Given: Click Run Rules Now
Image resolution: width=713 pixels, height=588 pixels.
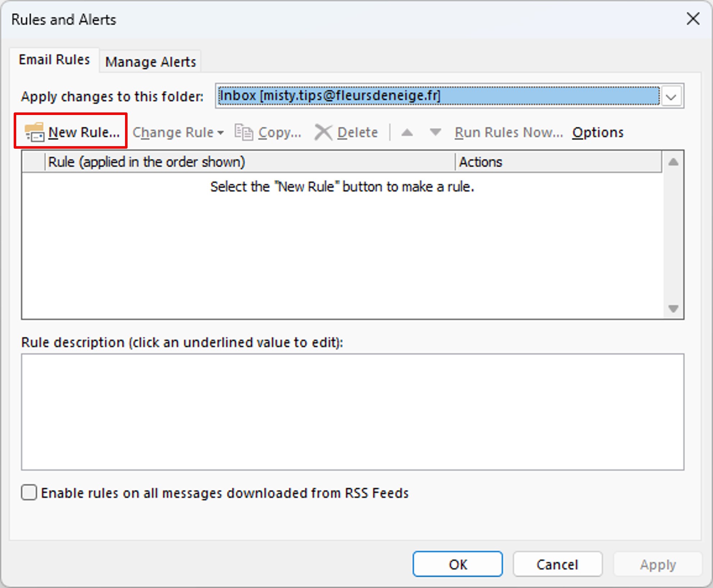Looking at the screenshot, I should 508,133.
